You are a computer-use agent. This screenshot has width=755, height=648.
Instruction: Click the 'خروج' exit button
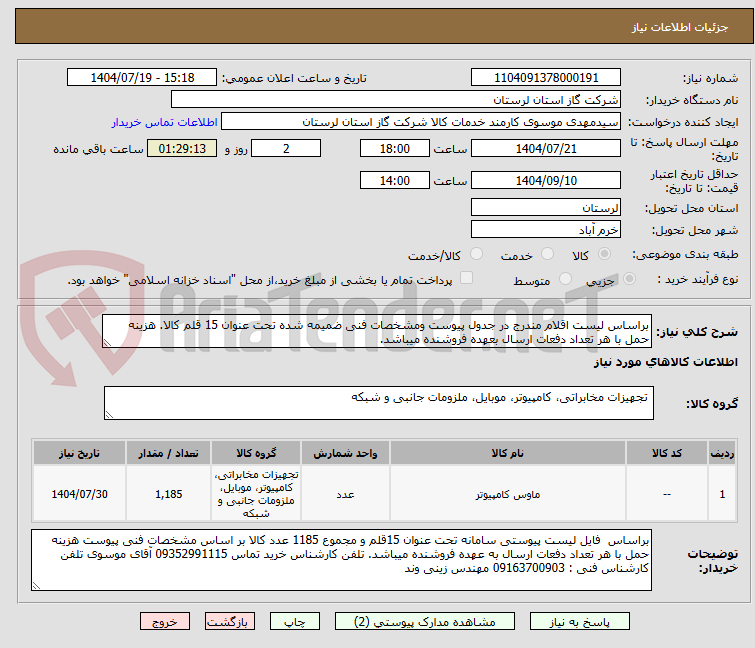tap(165, 621)
